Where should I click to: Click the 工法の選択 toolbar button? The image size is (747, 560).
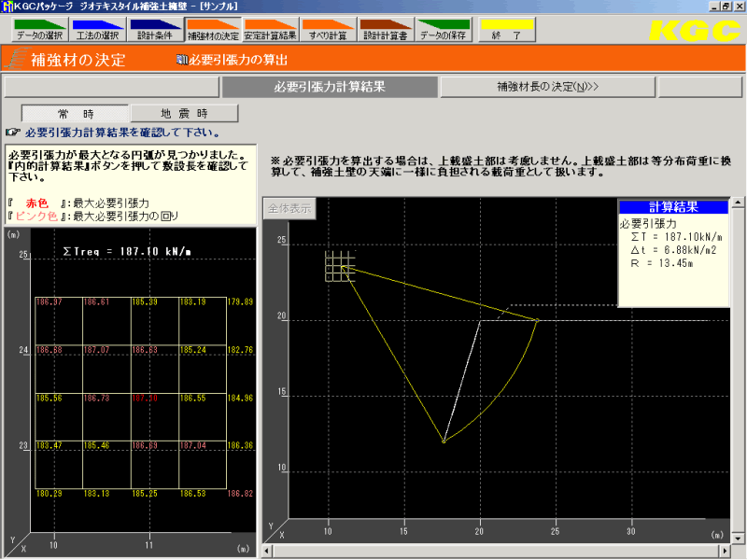(x=97, y=31)
